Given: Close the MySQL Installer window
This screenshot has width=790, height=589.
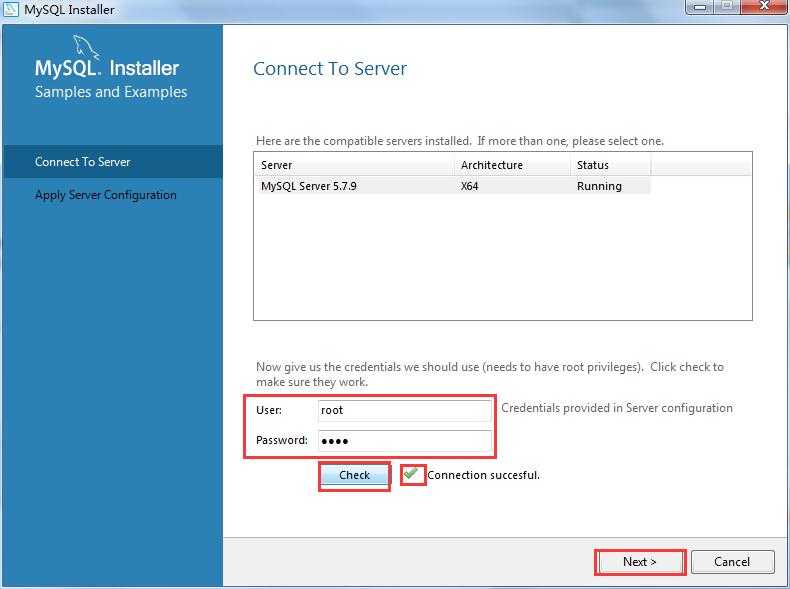Looking at the screenshot, I should pyautogui.click(x=764, y=7).
